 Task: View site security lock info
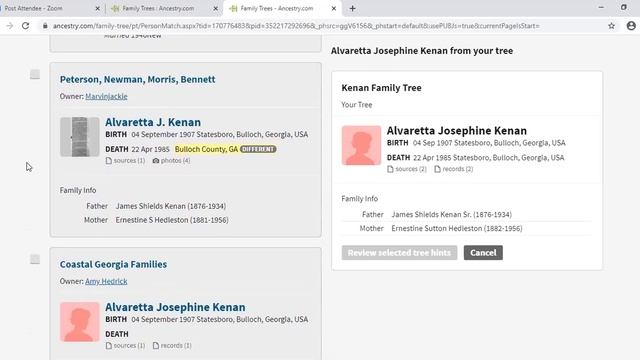[45, 26]
